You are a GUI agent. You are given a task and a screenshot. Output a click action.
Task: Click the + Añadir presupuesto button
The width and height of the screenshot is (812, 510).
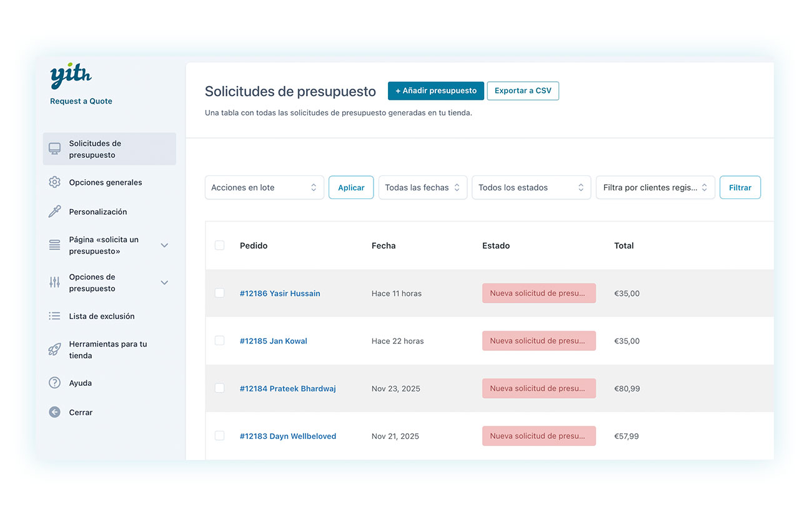(x=435, y=91)
